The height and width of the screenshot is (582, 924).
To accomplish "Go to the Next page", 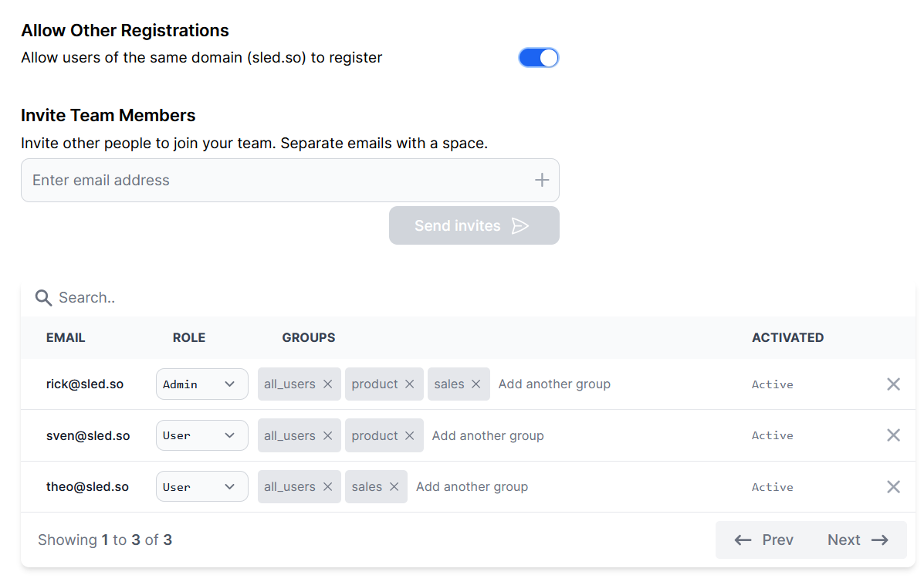I will coord(858,540).
